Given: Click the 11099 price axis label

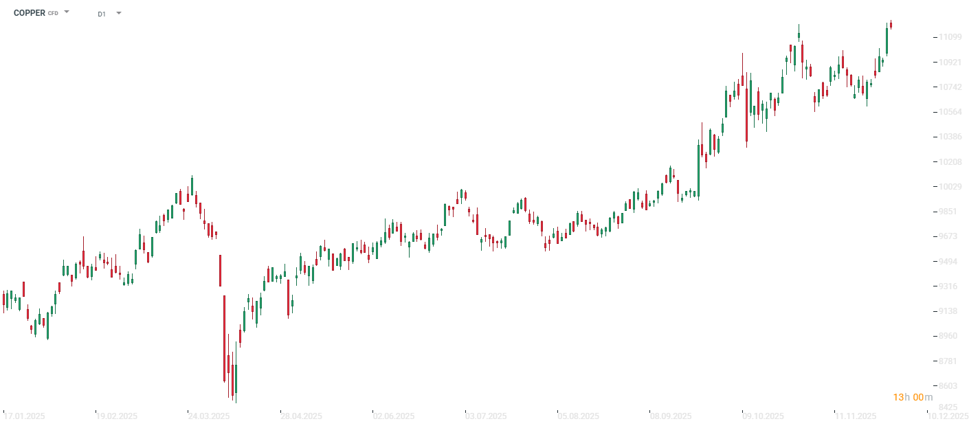Looking at the screenshot, I should [x=950, y=37].
